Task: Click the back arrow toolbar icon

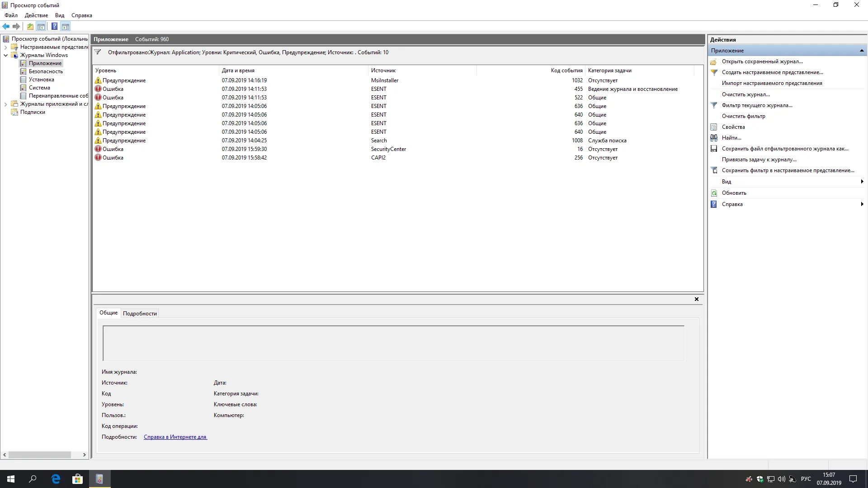Action: (x=6, y=26)
